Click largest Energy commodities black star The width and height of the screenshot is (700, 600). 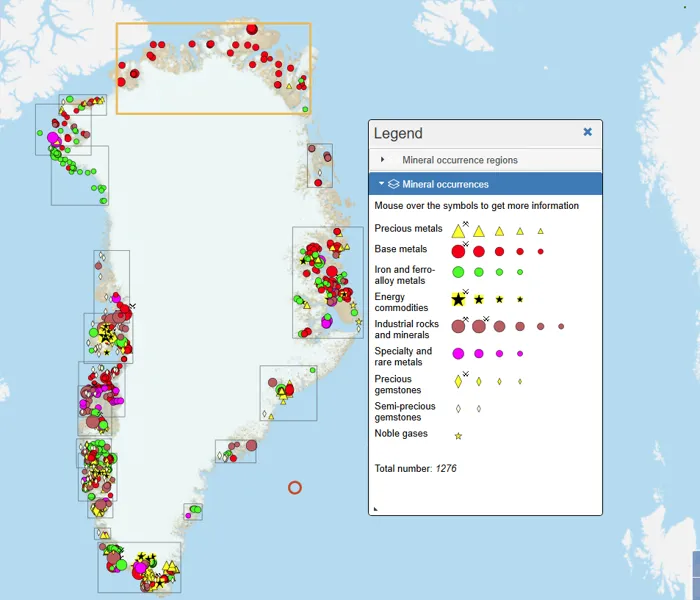[x=458, y=299]
